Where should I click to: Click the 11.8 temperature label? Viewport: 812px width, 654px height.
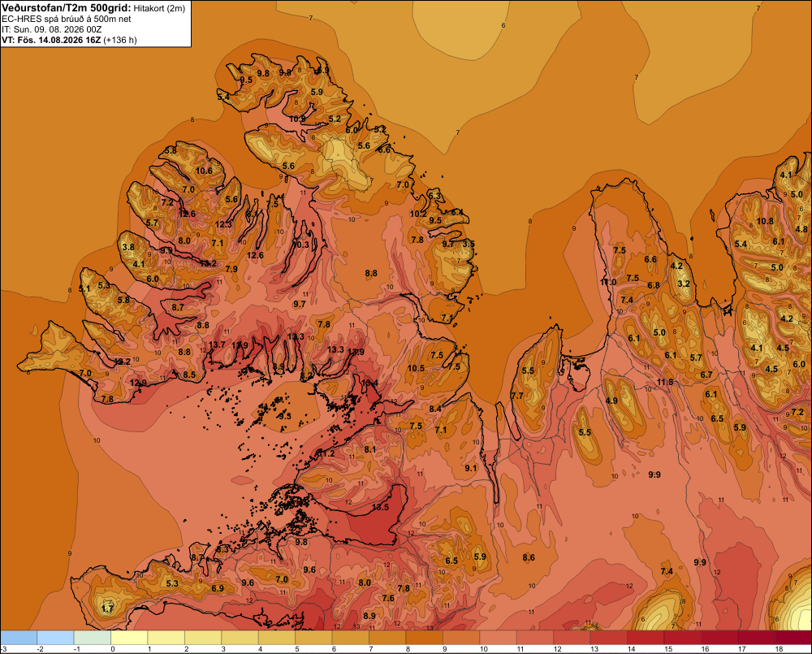[665, 382]
